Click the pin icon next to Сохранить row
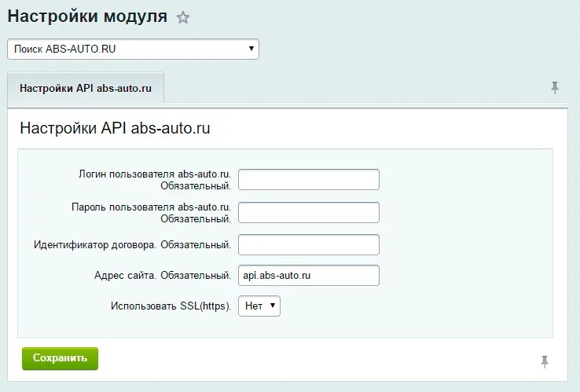Screen dimensions: 580x392 tap(545, 361)
